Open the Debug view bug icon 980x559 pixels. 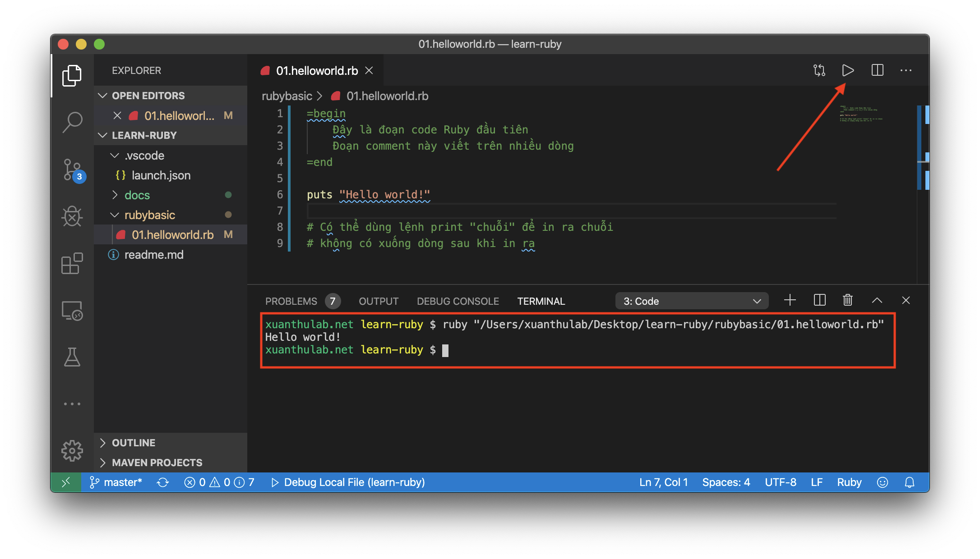(x=72, y=217)
